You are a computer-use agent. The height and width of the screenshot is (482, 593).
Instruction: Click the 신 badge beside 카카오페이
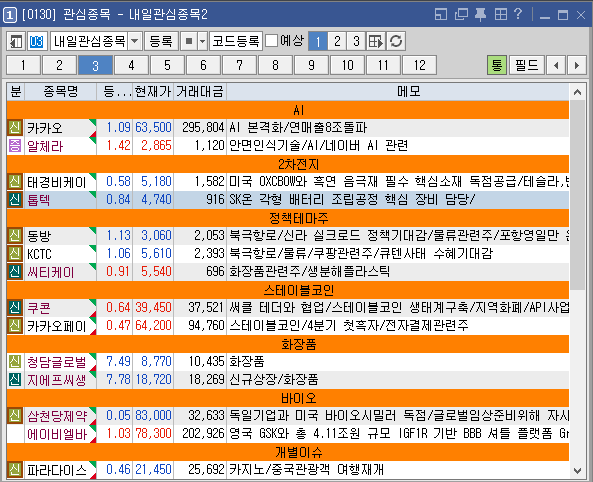pyautogui.click(x=15, y=325)
